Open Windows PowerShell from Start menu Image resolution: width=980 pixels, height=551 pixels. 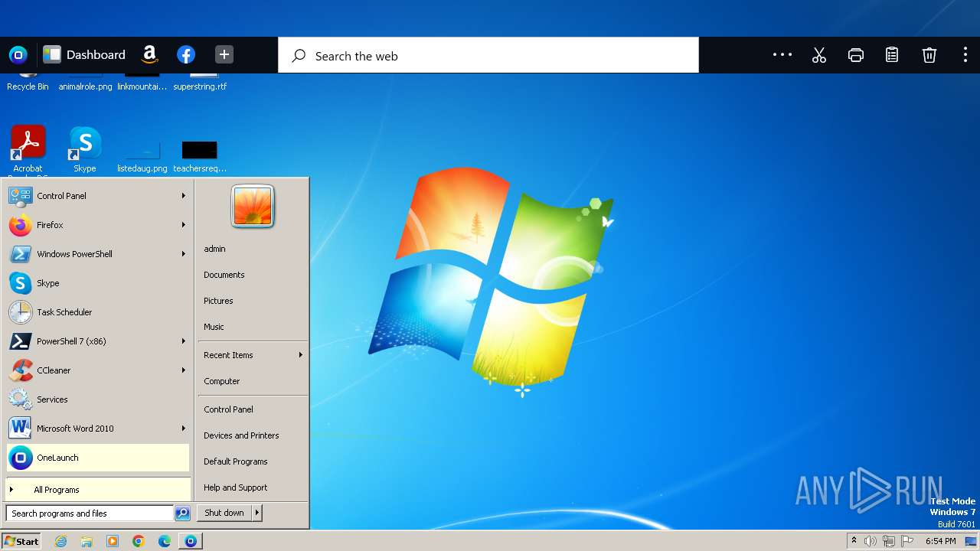coord(98,254)
